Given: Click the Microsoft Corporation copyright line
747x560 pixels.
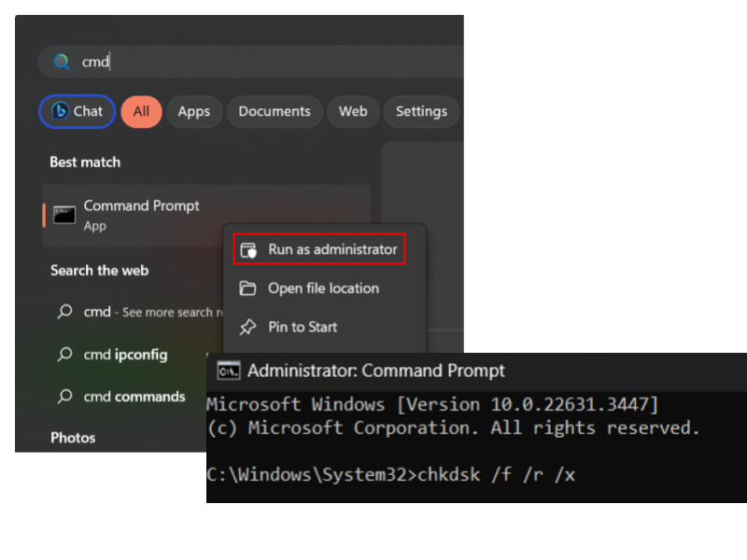Looking at the screenshot, I should (454, 427).
